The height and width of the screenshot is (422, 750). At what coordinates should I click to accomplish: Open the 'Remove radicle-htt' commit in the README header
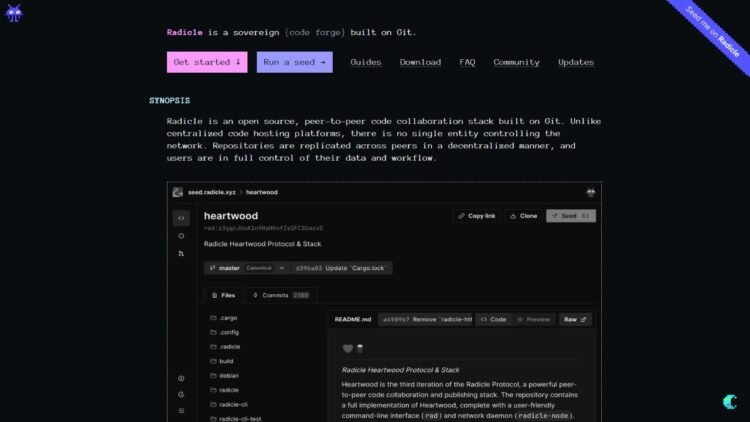click(426, 320)
